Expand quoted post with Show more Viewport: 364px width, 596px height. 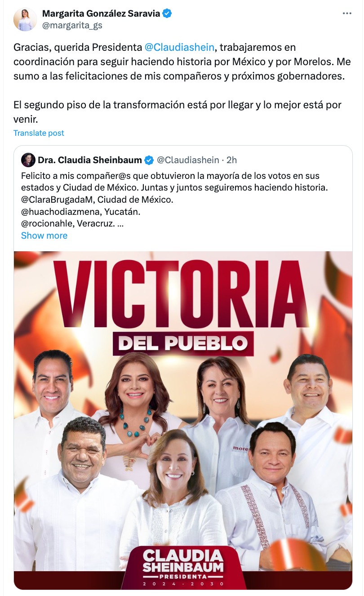coord(44,236)
